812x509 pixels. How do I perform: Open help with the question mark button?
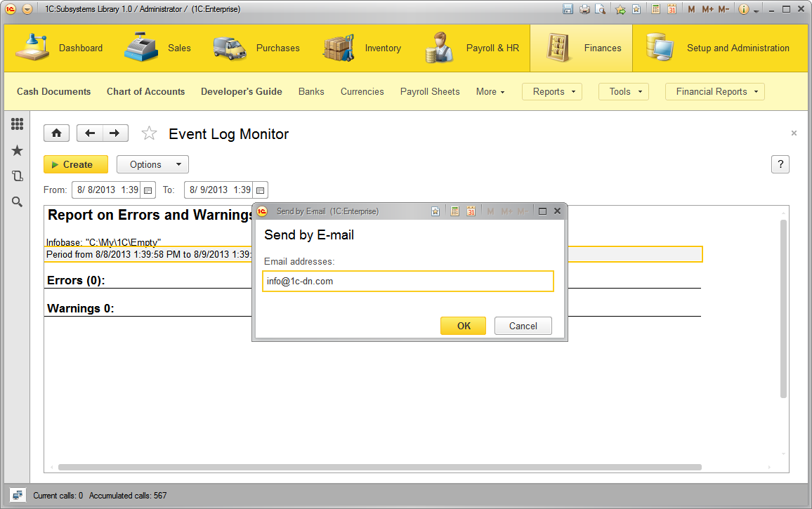click(780, 164)
